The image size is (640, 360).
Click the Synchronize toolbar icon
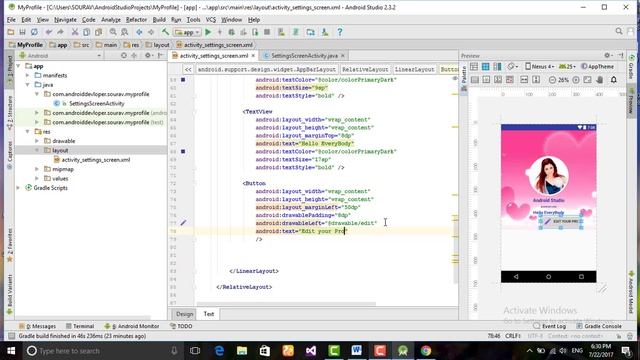34,32
